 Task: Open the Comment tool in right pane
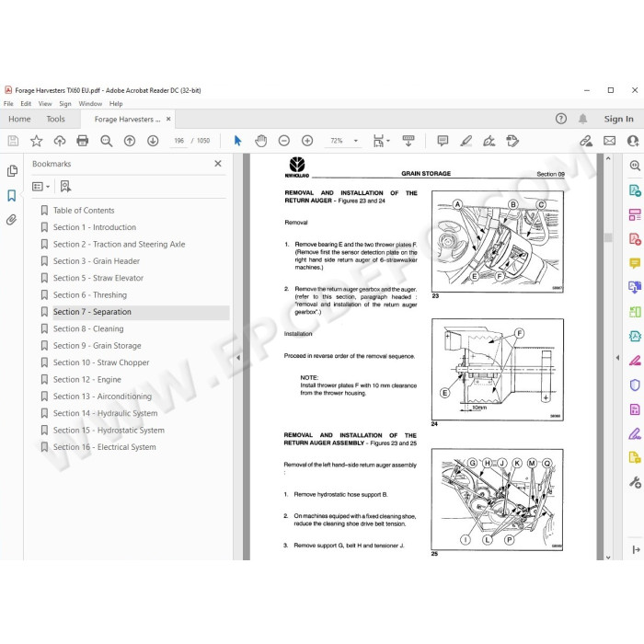point(635,263)
